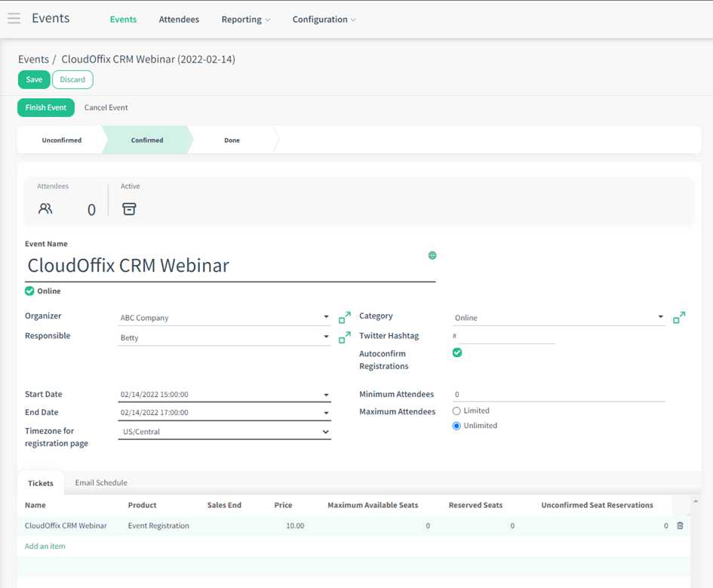
Task: Select the Unconfirmed status stage
Action: [x=62, y=140]
